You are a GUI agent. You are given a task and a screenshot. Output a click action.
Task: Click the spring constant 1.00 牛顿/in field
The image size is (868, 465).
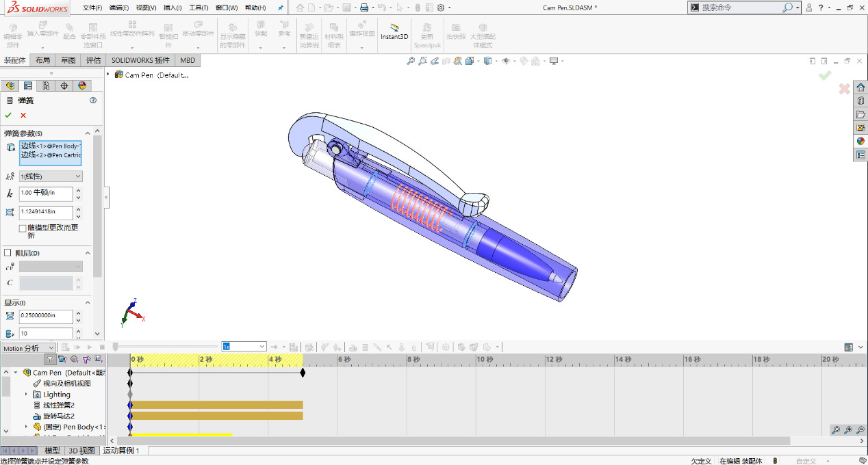click(x=46, y=194)
